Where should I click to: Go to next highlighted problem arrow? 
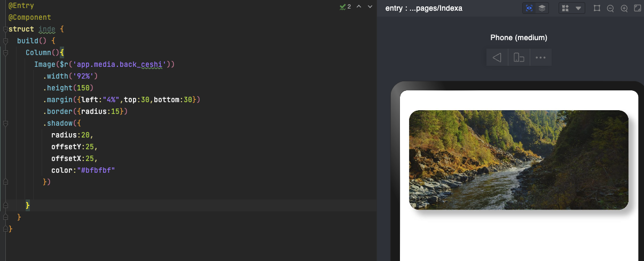coord(370,6)
